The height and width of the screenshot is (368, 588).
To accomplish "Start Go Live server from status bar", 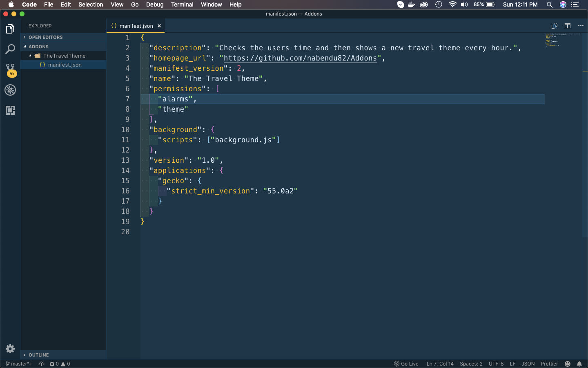I will click(406, 364).
